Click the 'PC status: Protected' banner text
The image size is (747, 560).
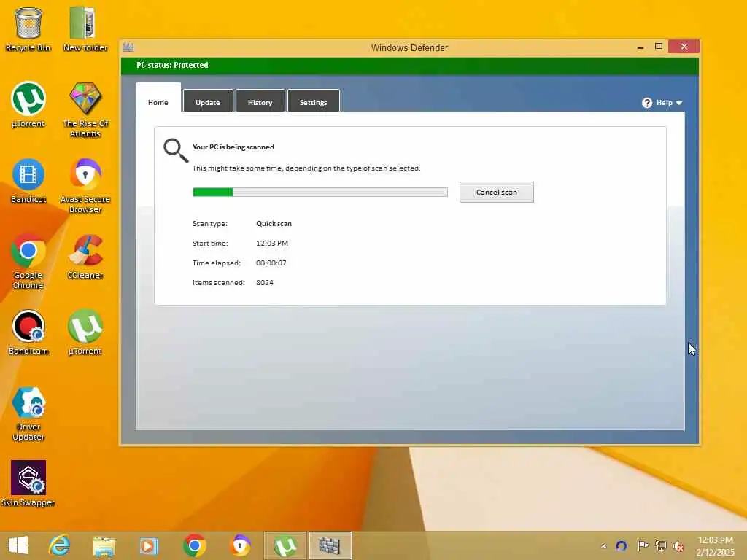click(x=172, y=65)
